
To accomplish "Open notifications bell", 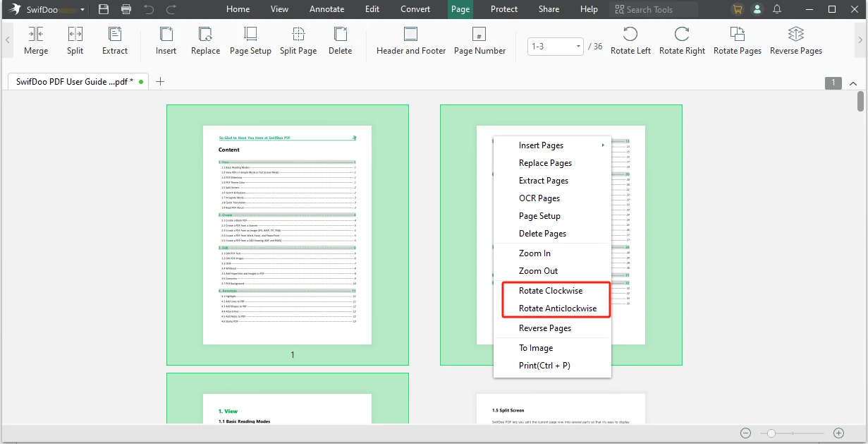I will pyautogui.click(x=777, y=9).
